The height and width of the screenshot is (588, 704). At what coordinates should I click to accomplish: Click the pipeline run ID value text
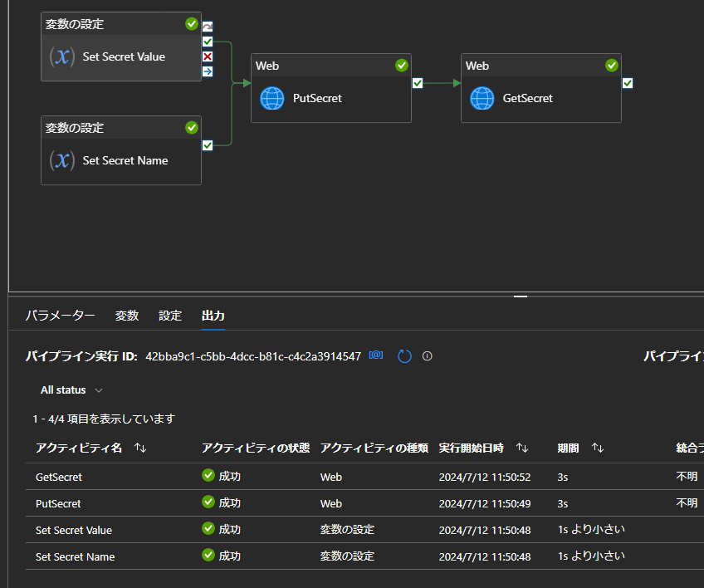253,356
